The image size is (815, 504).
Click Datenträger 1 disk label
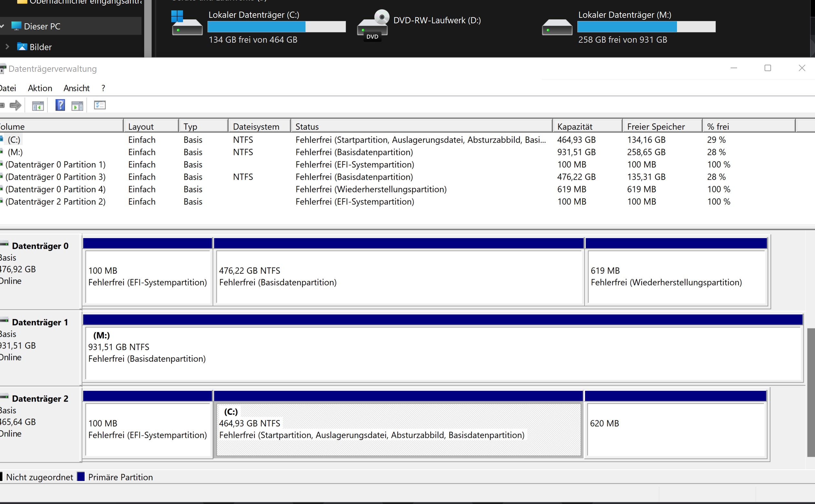[40, 322]
